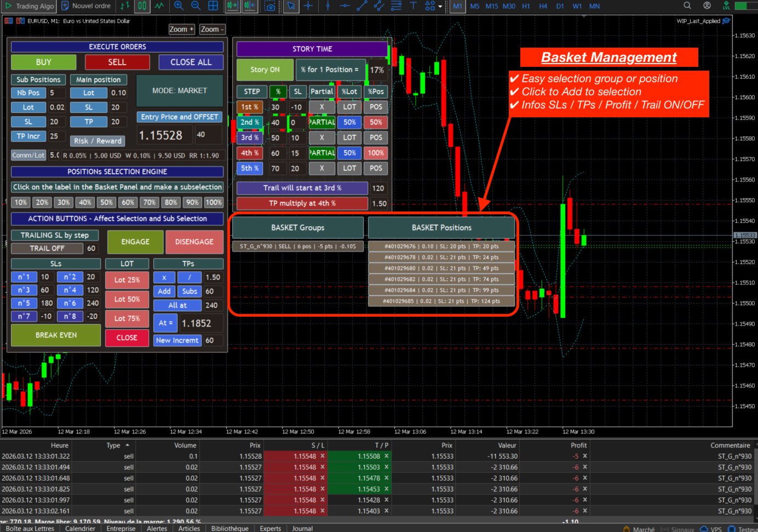The width and height of the screenshot is (758, 532).
Task: Select the text label tool
Action: click(413, 6)
